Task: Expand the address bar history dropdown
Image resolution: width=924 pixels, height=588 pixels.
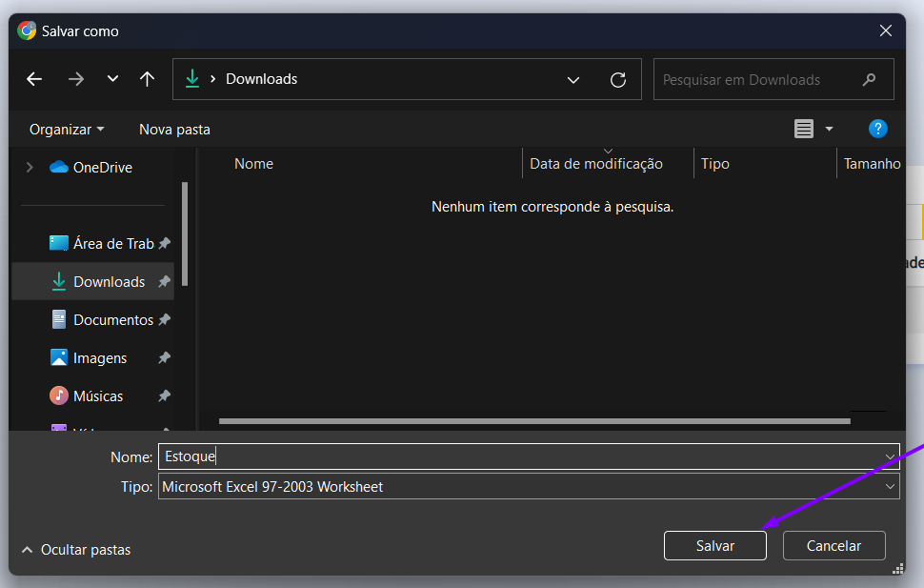Action: (x=573, y=80)
